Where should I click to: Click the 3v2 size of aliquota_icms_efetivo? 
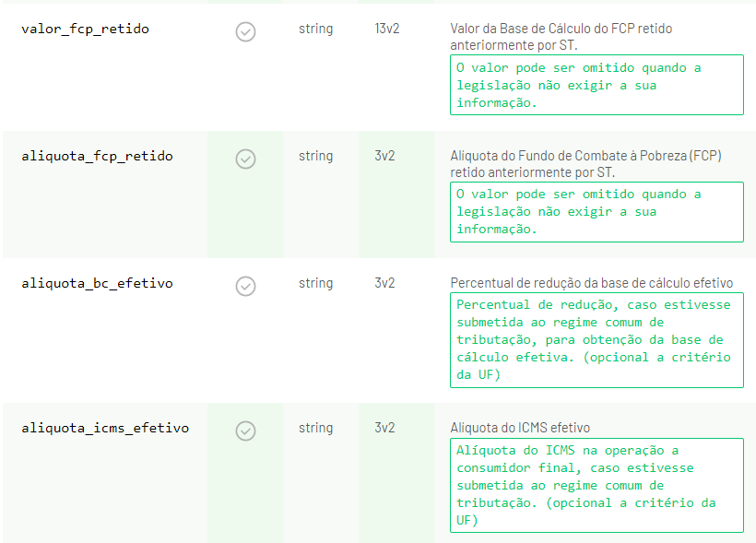click(384, 429)
